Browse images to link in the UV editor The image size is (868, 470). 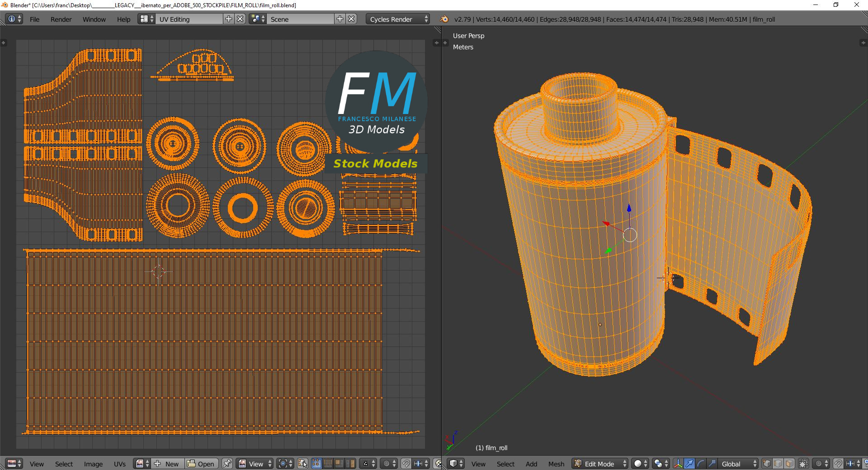pos(142,464)
